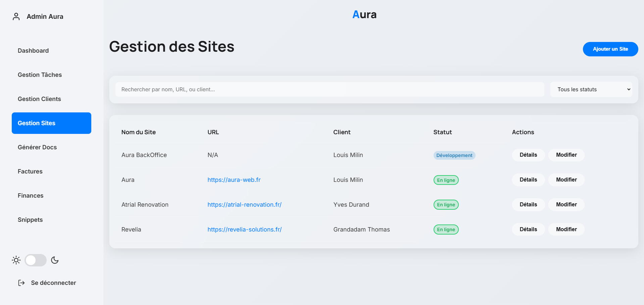Screen dimensions: 644x305
Task: Open the Factures section
Action: click(30, 171)
